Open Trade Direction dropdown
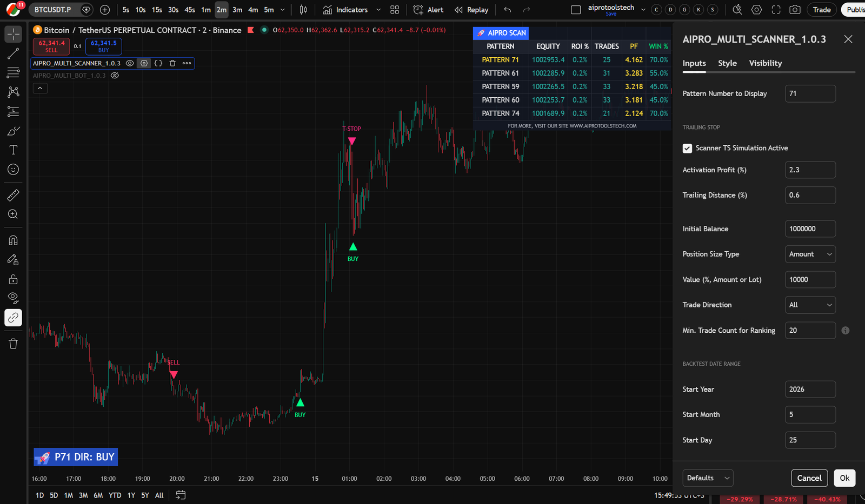Viewport: 865px width, 504px height. pos(810,305)
